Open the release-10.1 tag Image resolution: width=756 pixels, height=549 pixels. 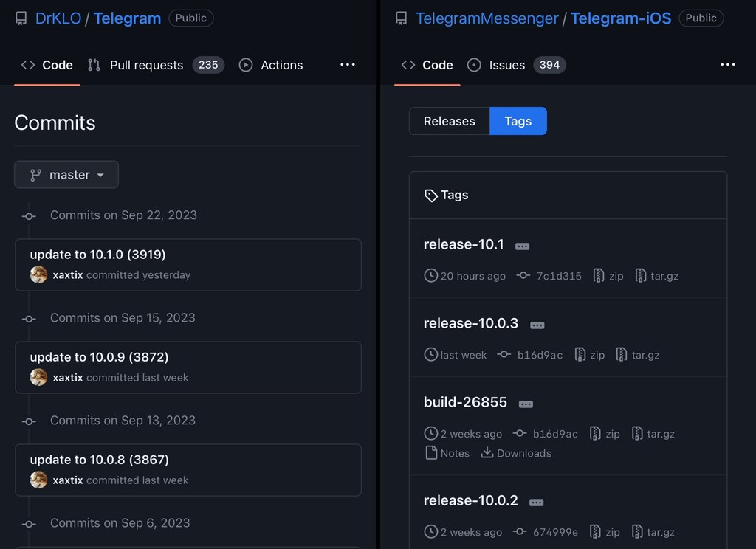pyautogui.click(x=464, y=244)
